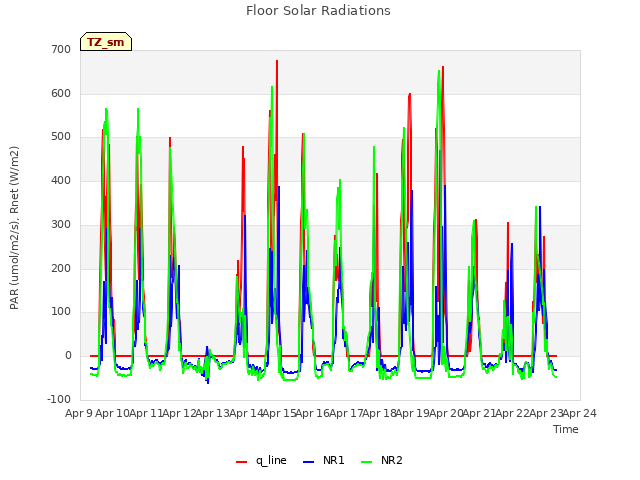Click the 500 y-axis tick label
This screenshot has width=640, height=480.
[x=61, y=137]
